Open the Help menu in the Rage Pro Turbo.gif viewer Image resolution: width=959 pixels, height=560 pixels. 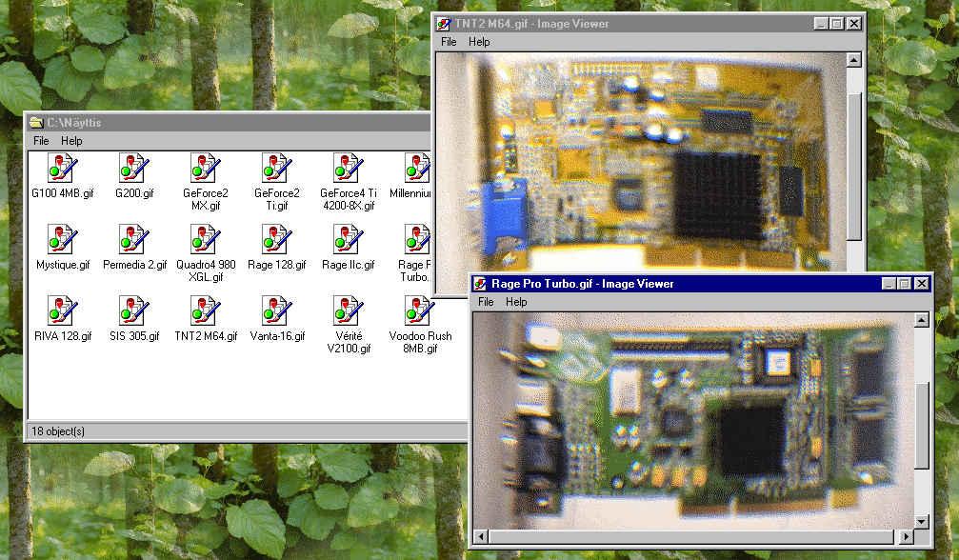pyautogui.click(x=516, y=301)
